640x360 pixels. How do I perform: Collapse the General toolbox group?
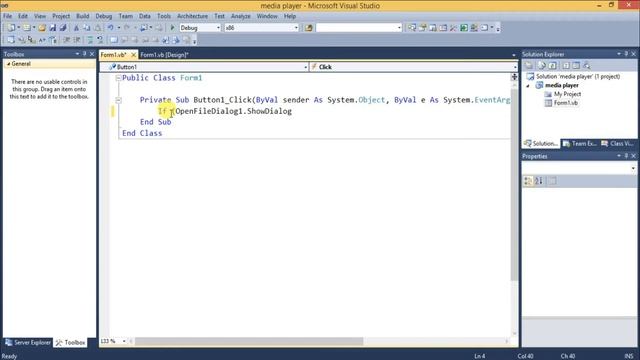(x=8, y=64)
